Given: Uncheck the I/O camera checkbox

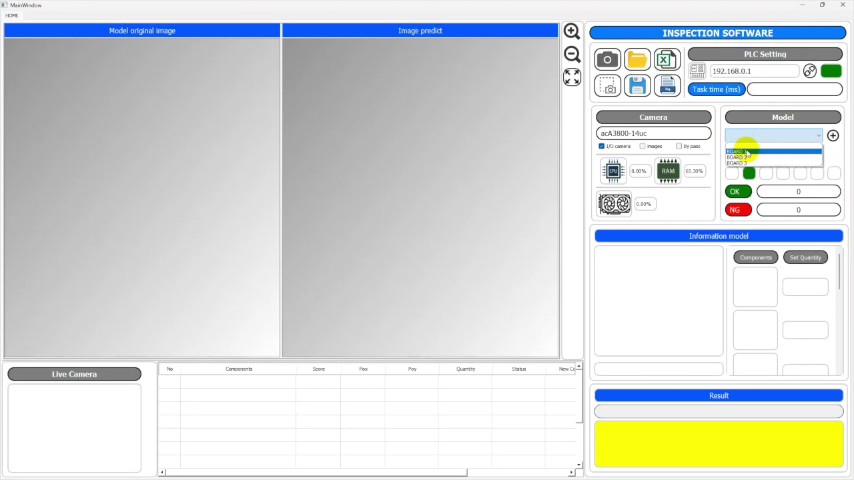Looking at the screenshot, I should [601, 146].
